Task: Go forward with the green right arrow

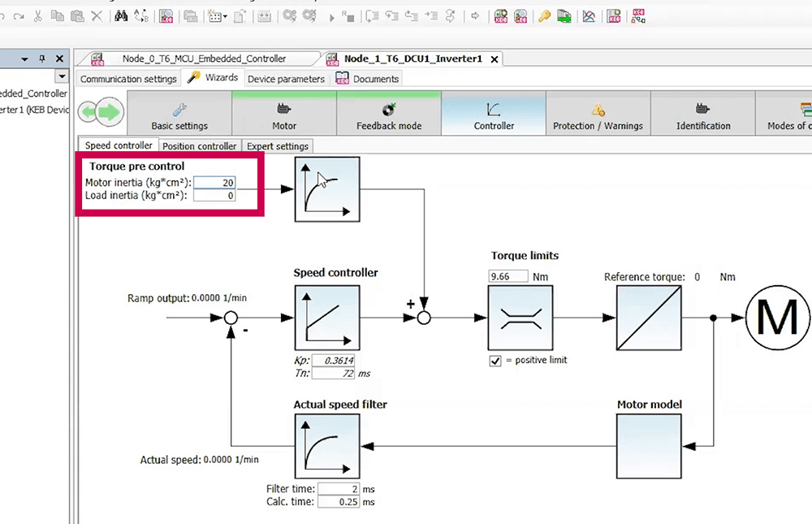Action: coord(109,112)
